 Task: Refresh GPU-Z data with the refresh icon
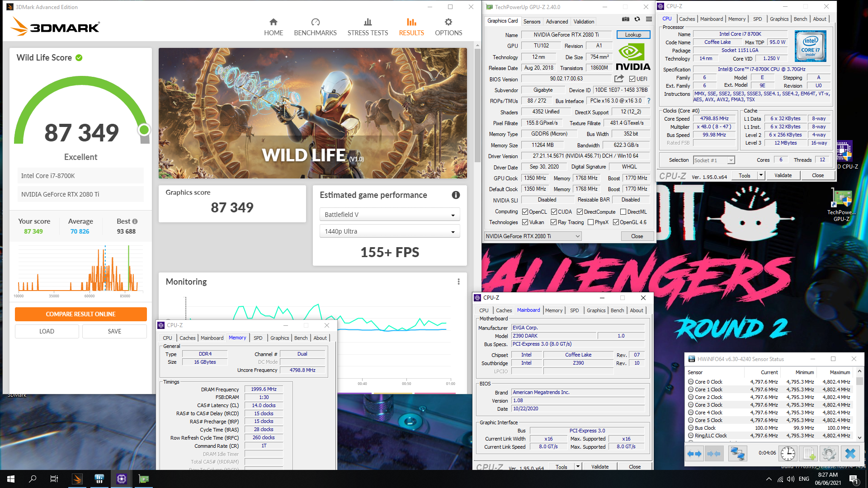pos(637,19)
